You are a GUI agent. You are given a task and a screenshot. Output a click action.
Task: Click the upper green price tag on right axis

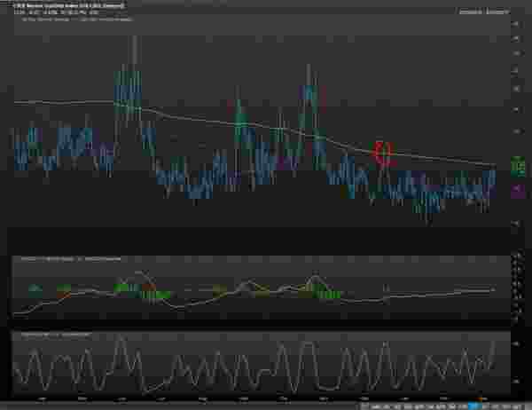click(516, 161)
